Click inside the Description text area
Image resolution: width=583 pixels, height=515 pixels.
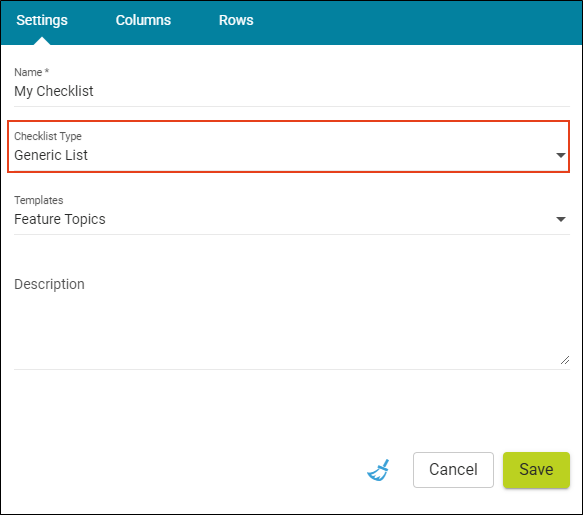[292, 320]
